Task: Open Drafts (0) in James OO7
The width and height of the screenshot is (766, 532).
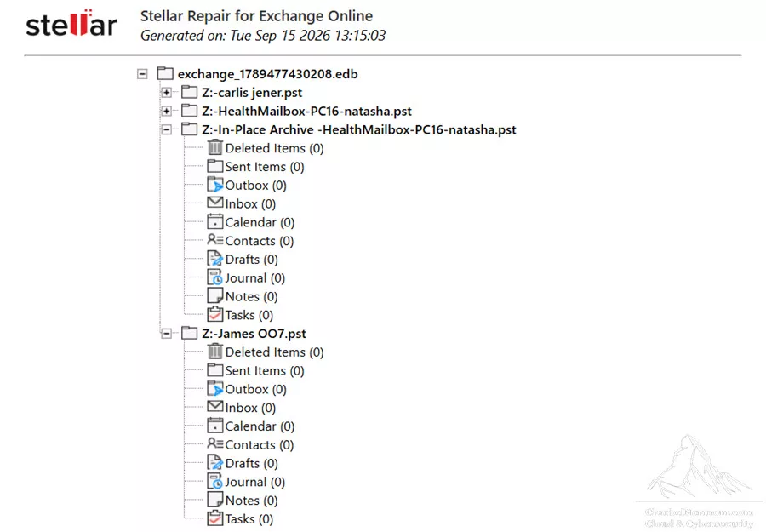Action: coord(252,464)
